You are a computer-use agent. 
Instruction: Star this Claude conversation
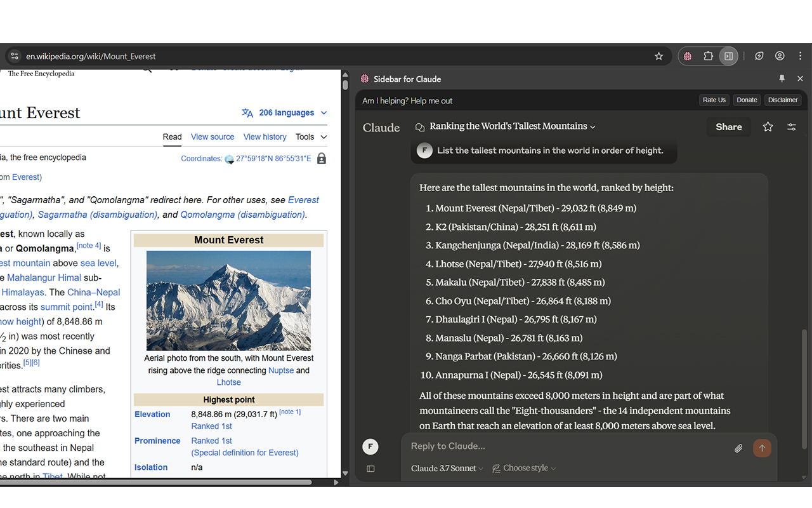click(768, 127)
